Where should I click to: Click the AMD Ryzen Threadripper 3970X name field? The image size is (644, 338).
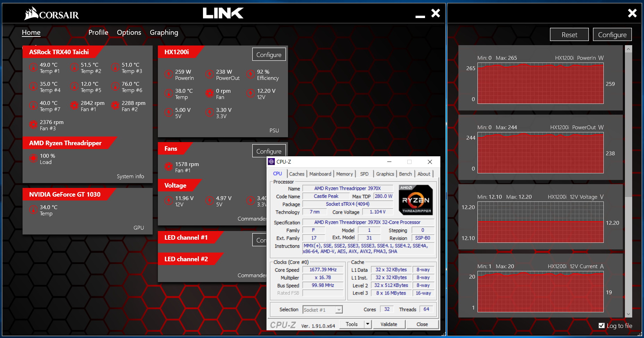click(x=348, y=188)
